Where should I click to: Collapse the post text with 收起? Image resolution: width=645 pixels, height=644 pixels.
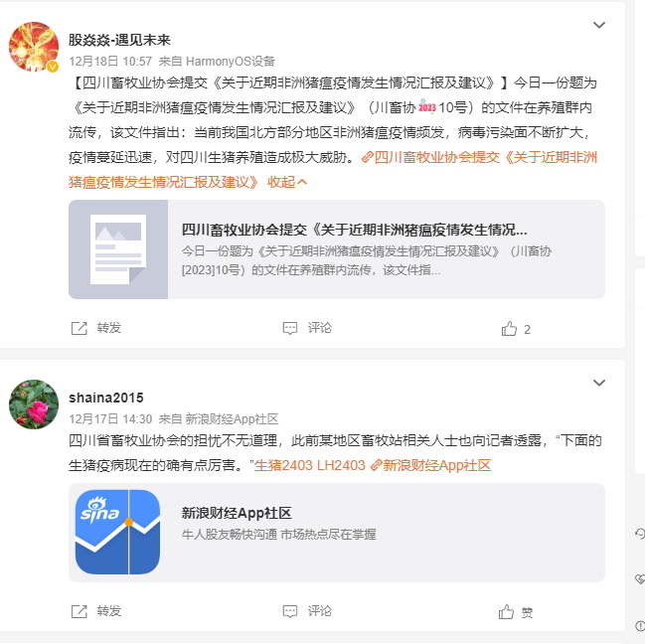(286, 182)
